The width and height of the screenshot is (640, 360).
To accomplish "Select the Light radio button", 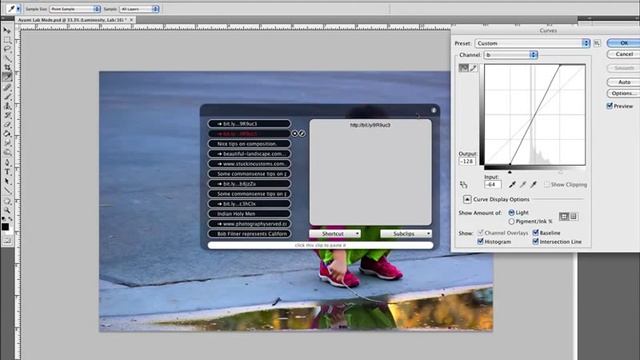I will coord(511,213).
